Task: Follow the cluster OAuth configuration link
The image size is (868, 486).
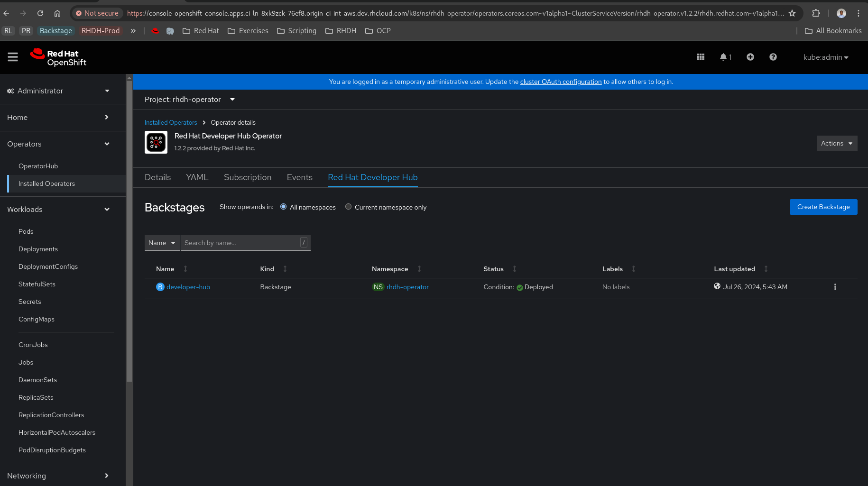Action: [x=561, y=82]
